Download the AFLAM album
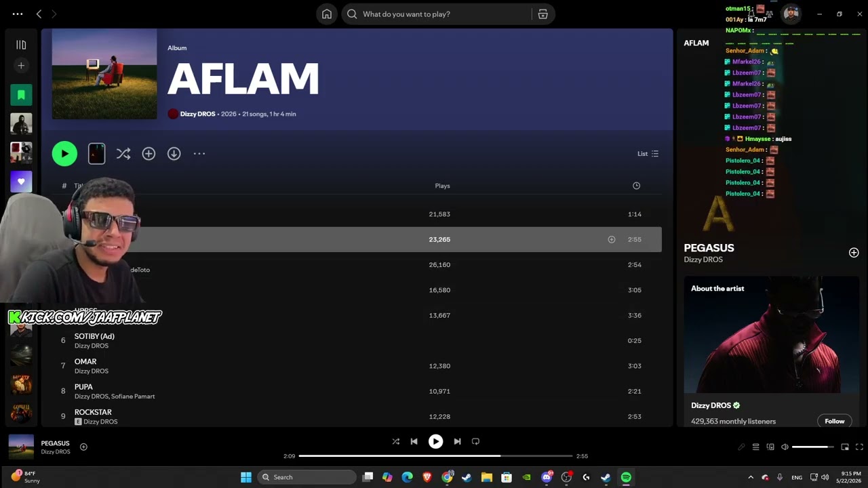868x488 pixels. (x=174, y=154)
